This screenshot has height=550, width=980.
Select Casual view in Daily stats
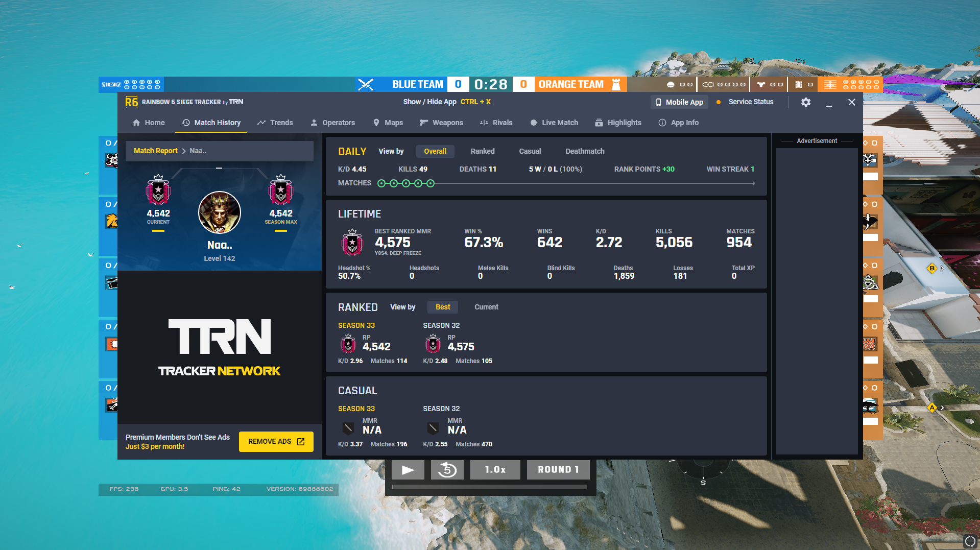click(530, 151)
